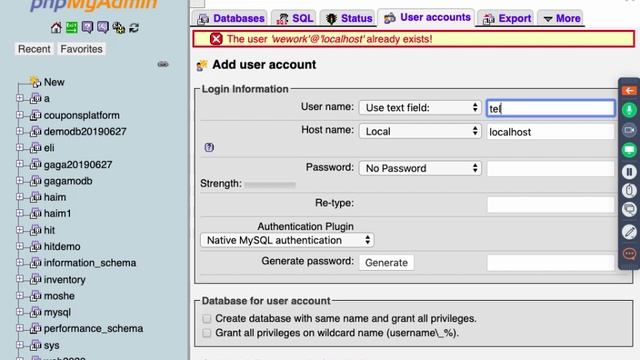Click the User name text field

(x=551, y=108)
